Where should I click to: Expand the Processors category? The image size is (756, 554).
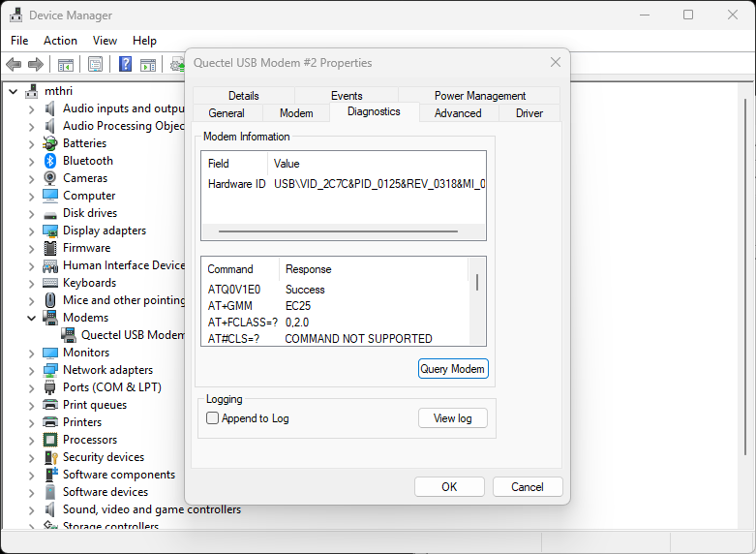31,440
